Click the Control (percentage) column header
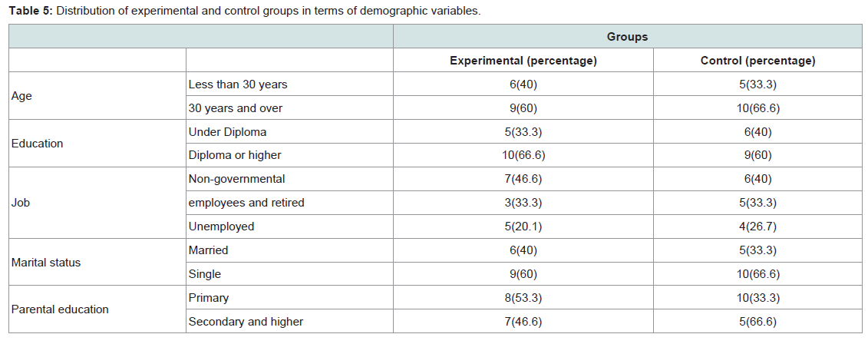 (x=757, y=61)
